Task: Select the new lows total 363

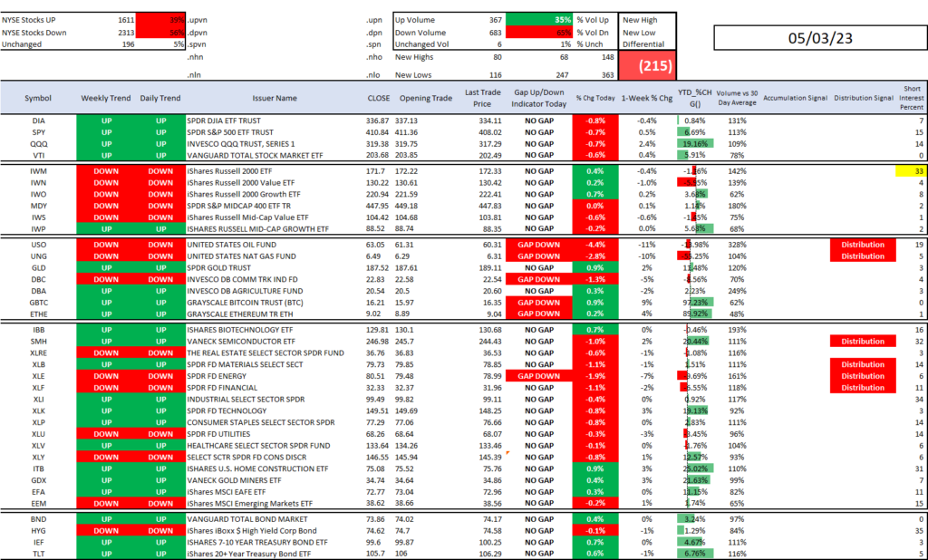Action: point(606,75)
